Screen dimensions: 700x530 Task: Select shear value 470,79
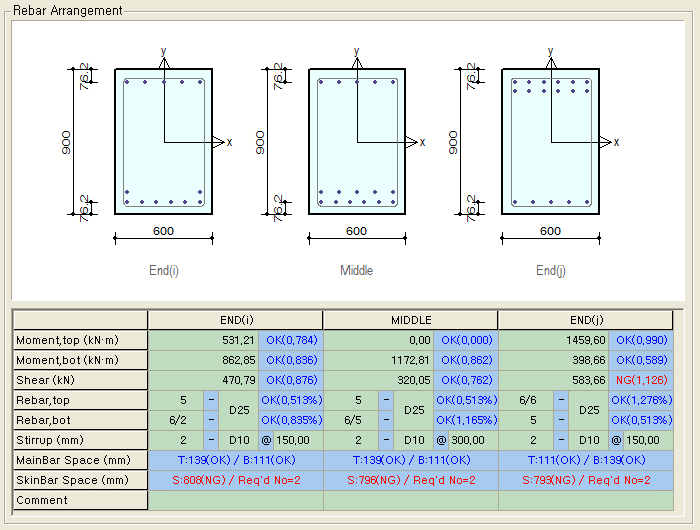(204, 380)
